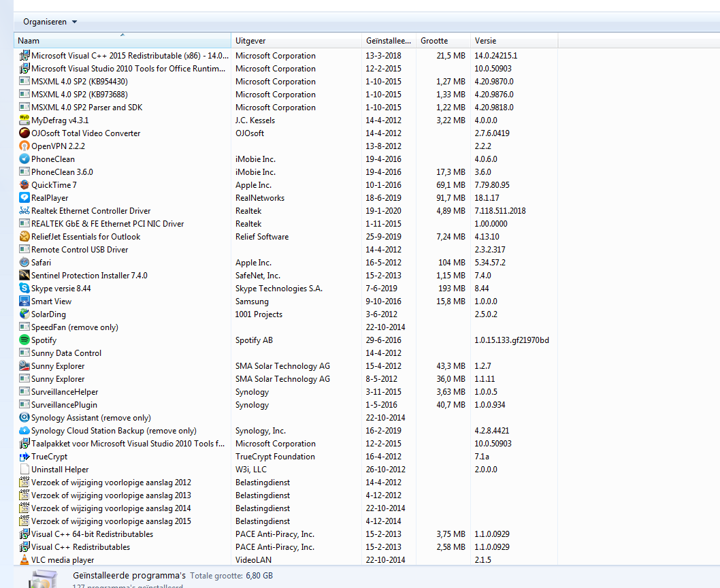Select Realtek Ethernet Controller Driver entry
Viewport: 720px width, 588px height.
pos(91,211)
